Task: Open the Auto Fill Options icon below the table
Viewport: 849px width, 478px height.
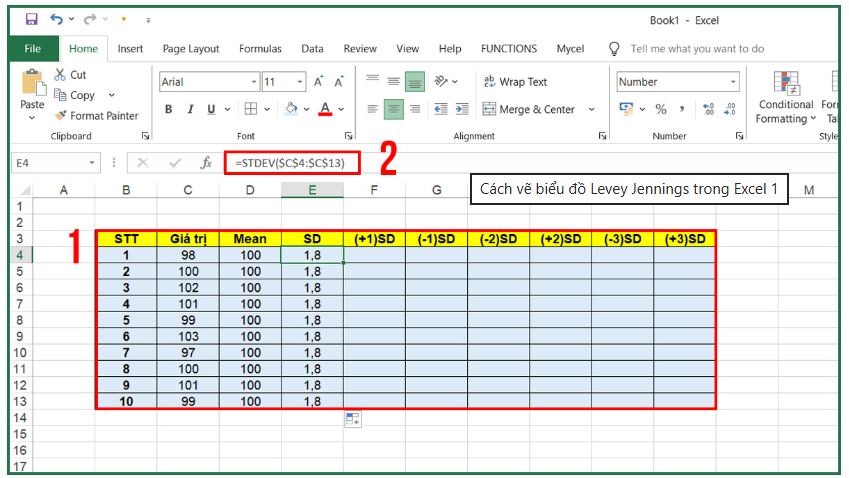Action: 353,419
